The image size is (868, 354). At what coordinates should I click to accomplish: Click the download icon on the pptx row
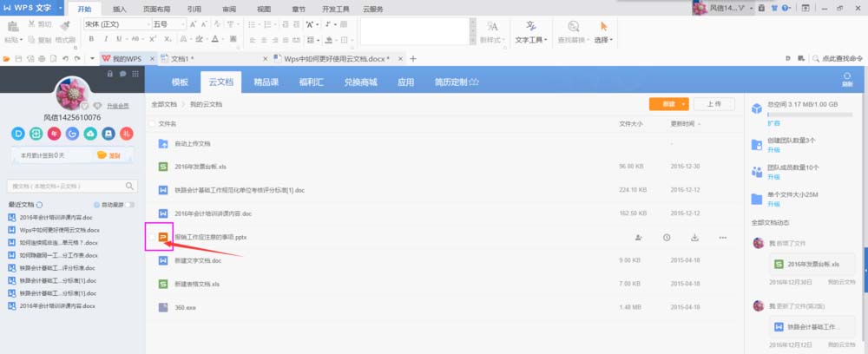(694, 237)
